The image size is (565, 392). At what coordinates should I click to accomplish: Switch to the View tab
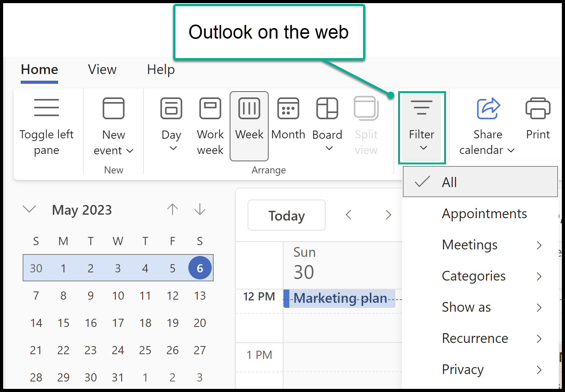point(102,69)
